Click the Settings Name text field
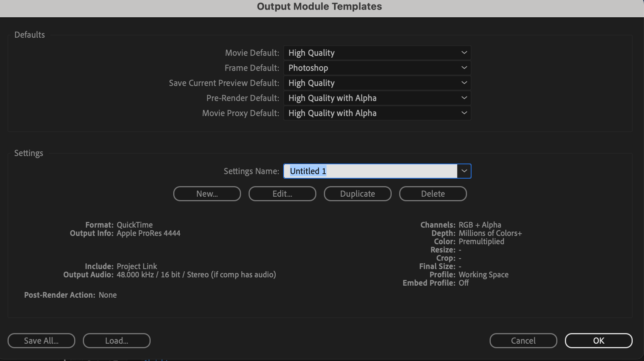Screen dimensions: 644x361 pos(371,171)
